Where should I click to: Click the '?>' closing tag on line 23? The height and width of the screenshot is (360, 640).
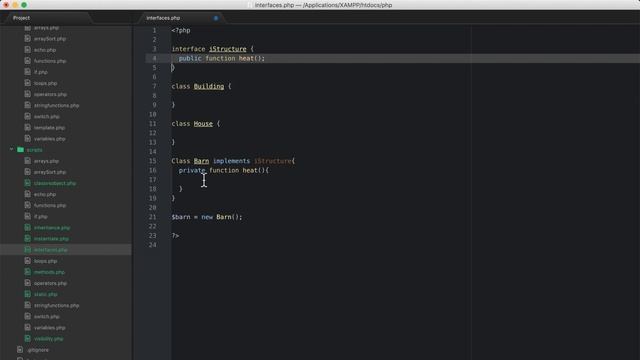175,236
